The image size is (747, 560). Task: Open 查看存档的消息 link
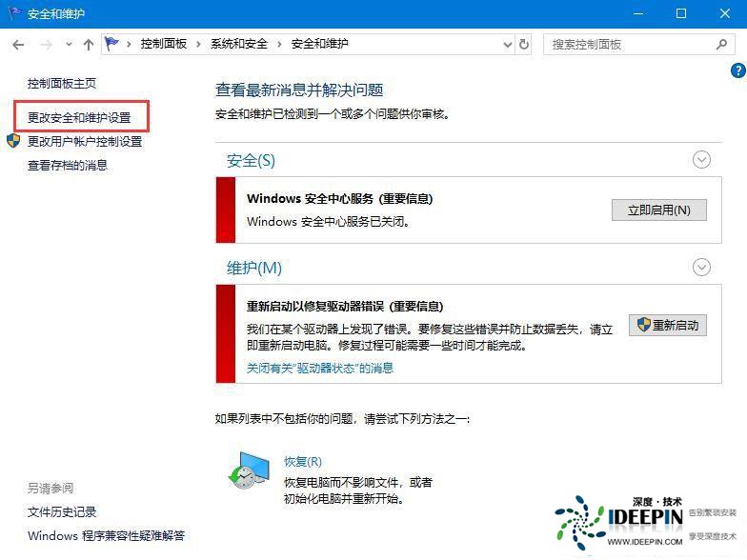(x=67, y=166)
